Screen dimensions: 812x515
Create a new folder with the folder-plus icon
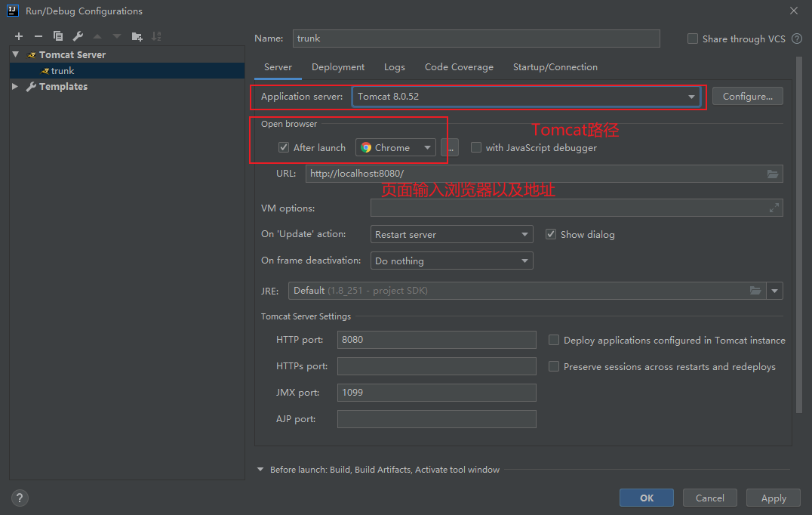(137, 36)
